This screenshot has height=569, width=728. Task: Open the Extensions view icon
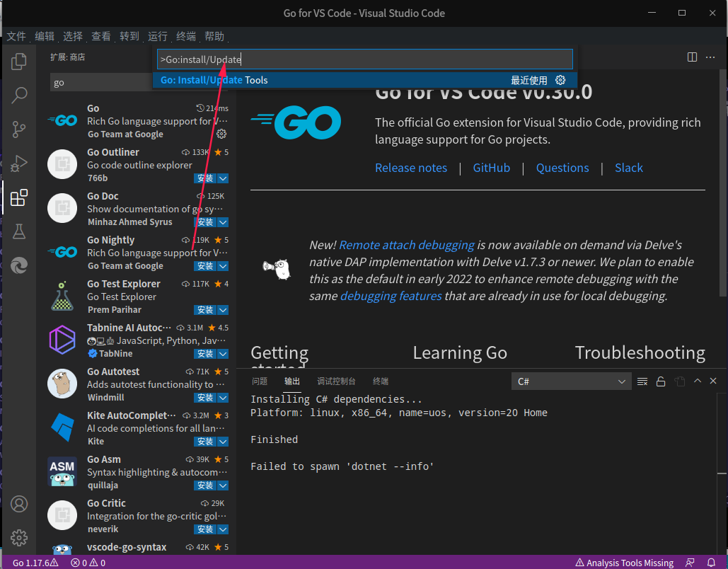[18, 197]
